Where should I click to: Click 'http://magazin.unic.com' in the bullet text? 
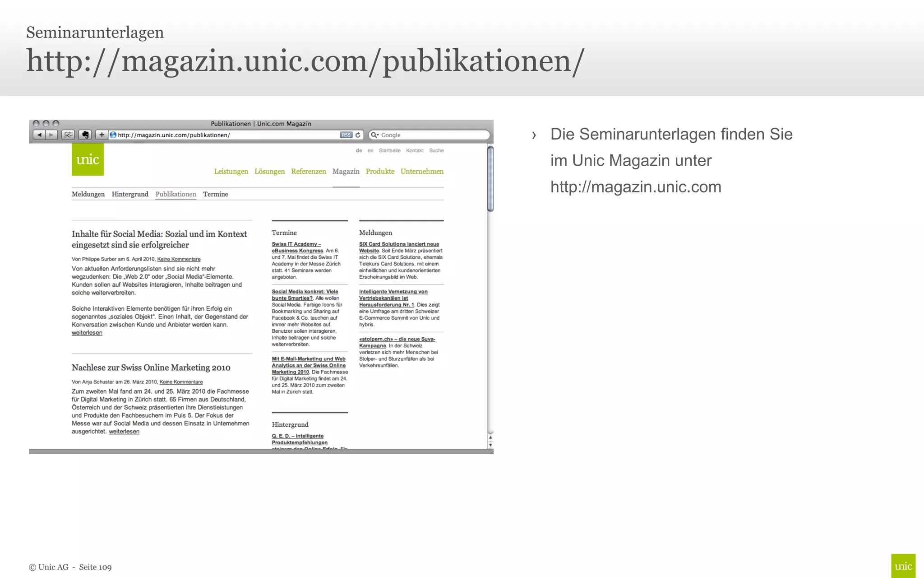click(636, 187)
